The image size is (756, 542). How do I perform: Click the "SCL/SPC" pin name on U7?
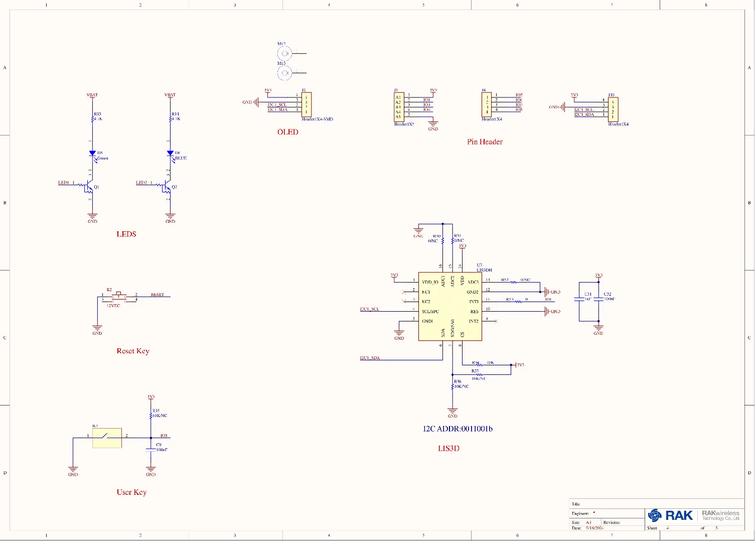(x=430, y=312)
